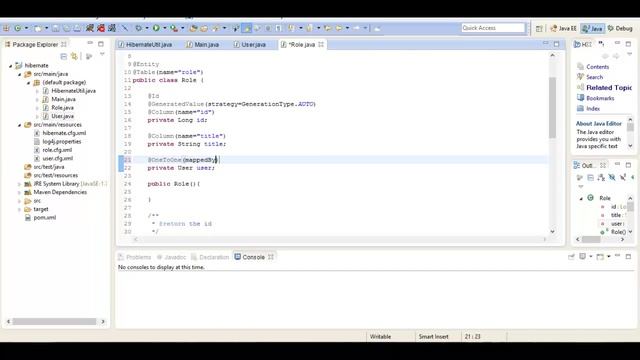640x360 pixels.
Task: Click Collapse All in Package Explorer
Action: point(63,56)
